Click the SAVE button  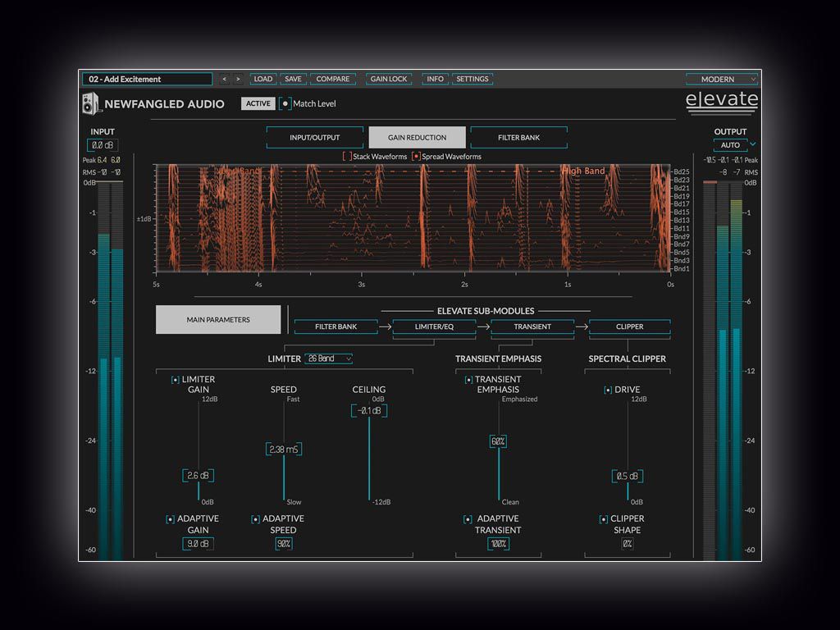coord(293,79)
